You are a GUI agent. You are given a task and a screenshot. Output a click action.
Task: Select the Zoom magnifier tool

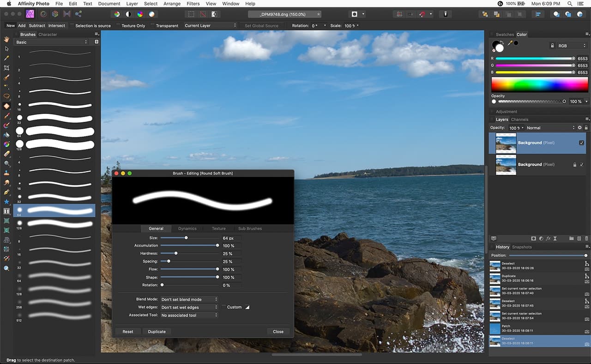6,268
